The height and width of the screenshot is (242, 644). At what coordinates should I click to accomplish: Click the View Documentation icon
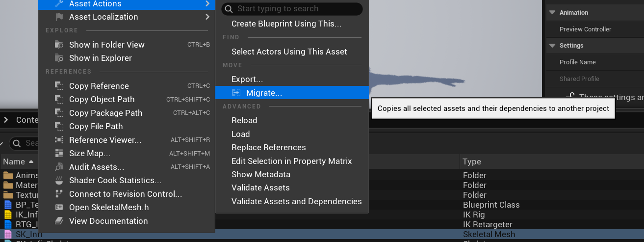[x=59, y=221]
